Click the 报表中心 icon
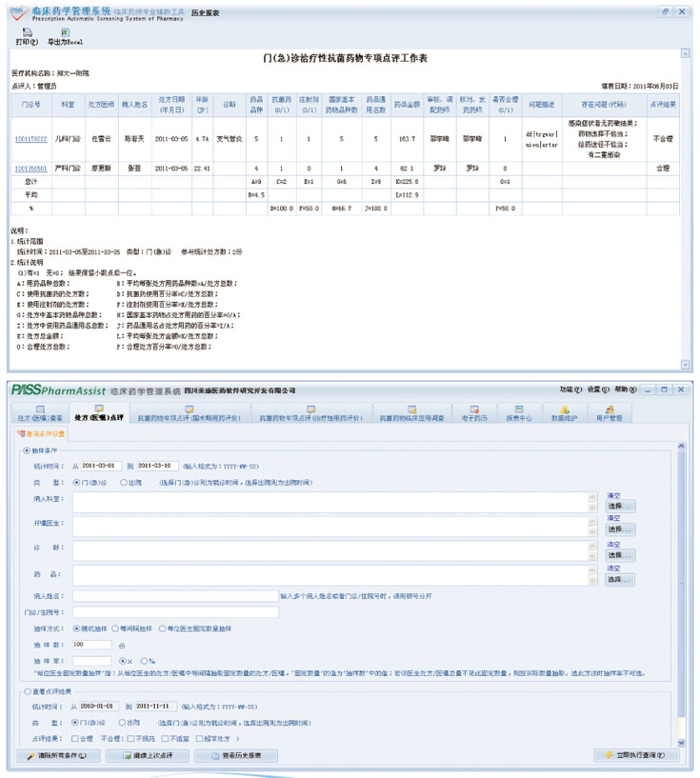The height and width of the screenshot is (778, 700). 519,409
